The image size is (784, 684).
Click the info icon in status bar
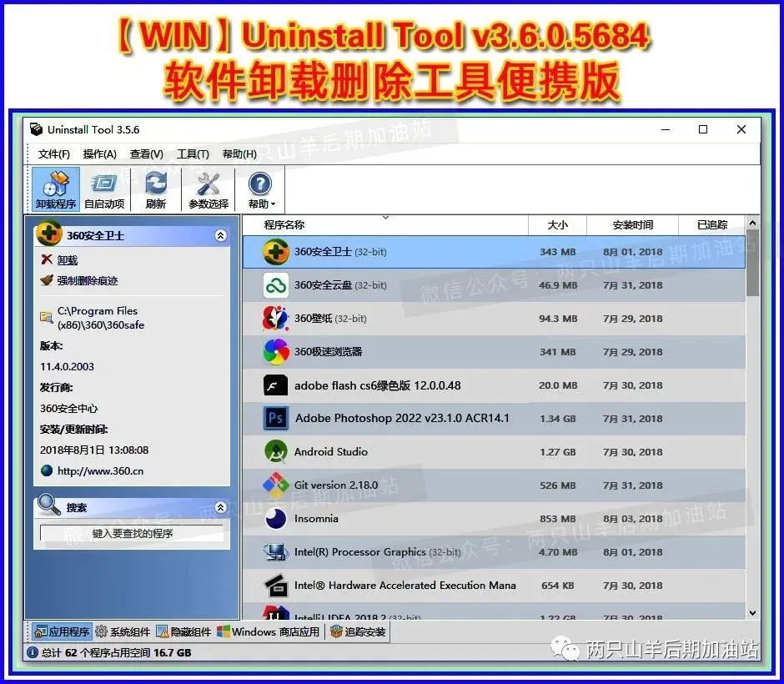point(33,652)
